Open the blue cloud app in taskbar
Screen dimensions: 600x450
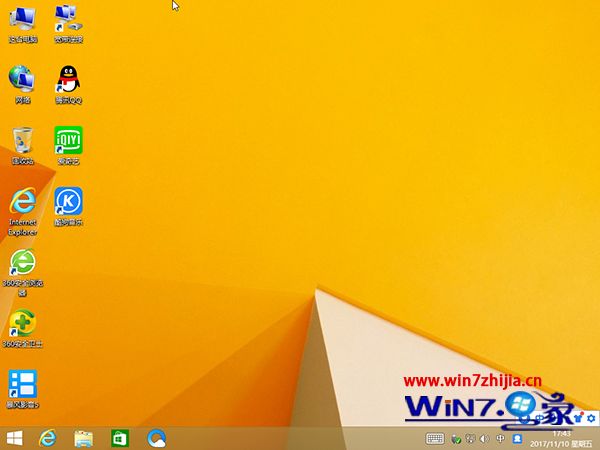pos(157,438)
